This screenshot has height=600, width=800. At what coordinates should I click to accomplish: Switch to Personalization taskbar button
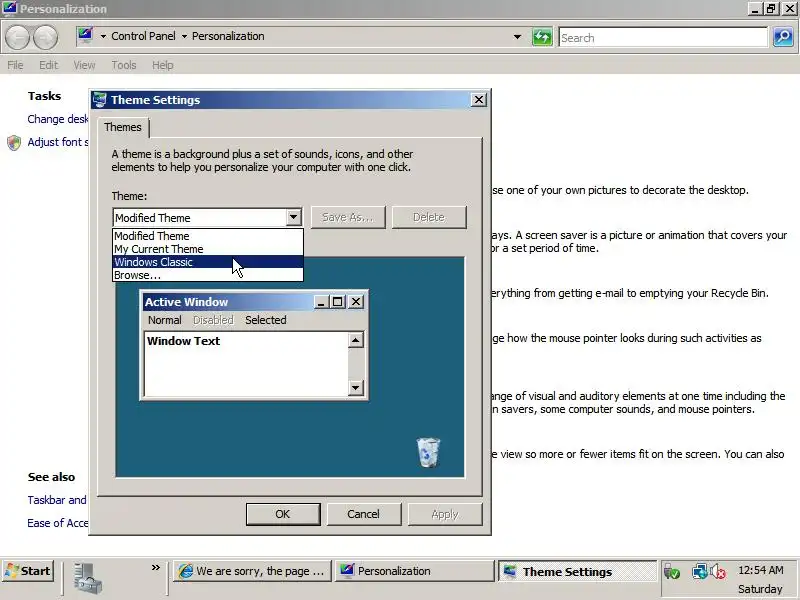tap(414, 571)
